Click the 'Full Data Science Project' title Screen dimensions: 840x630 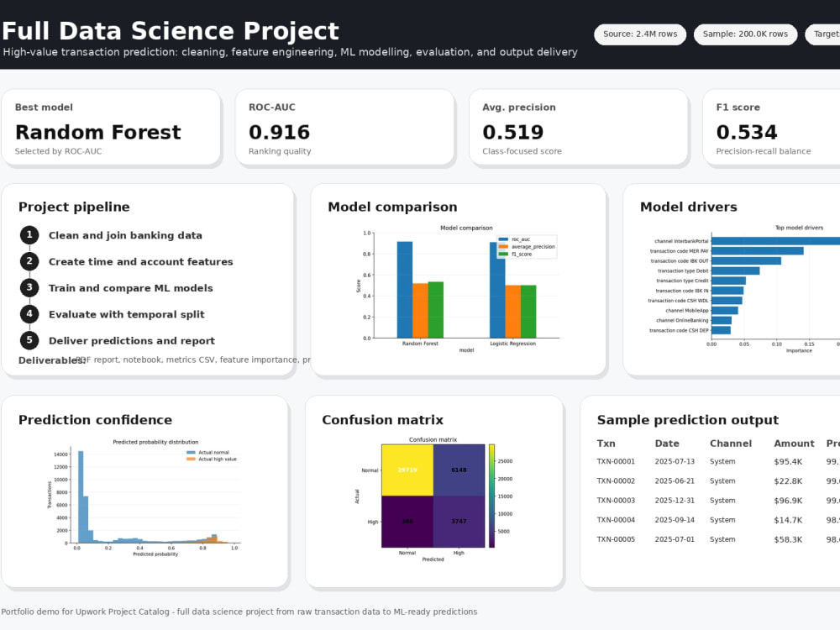click(x=171, y=31)
